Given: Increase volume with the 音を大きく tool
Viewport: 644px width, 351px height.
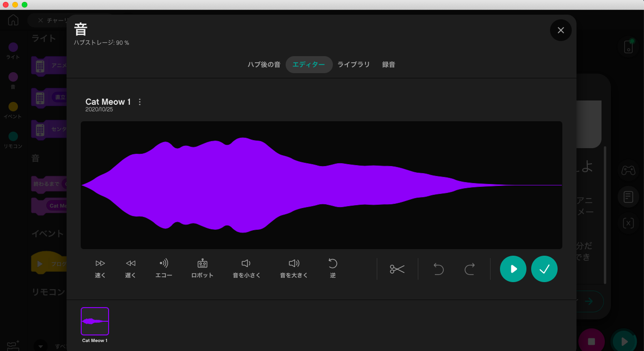Looking at the screenshot, I should coord(294,268).
